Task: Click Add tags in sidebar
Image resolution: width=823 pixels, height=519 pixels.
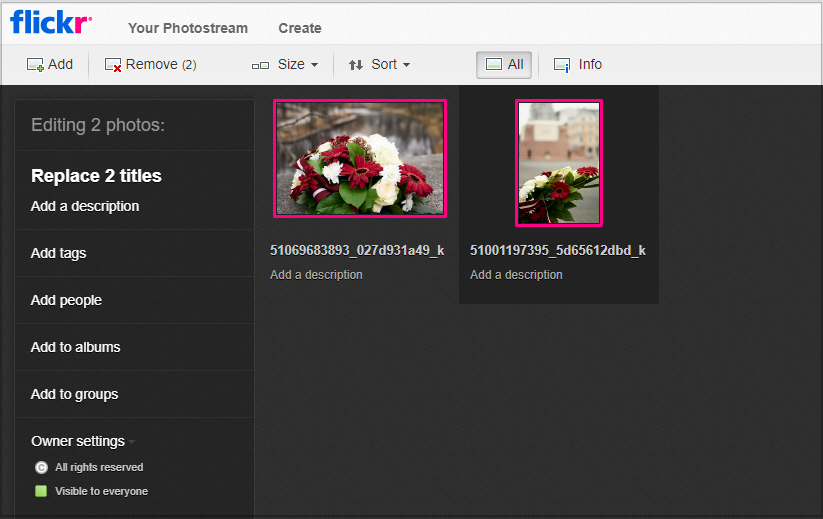Action: click(58, 253)
